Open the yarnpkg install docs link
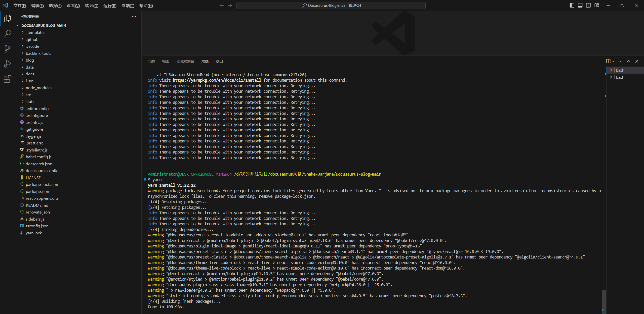The image size is (644, 314). (x=217, y=80)
